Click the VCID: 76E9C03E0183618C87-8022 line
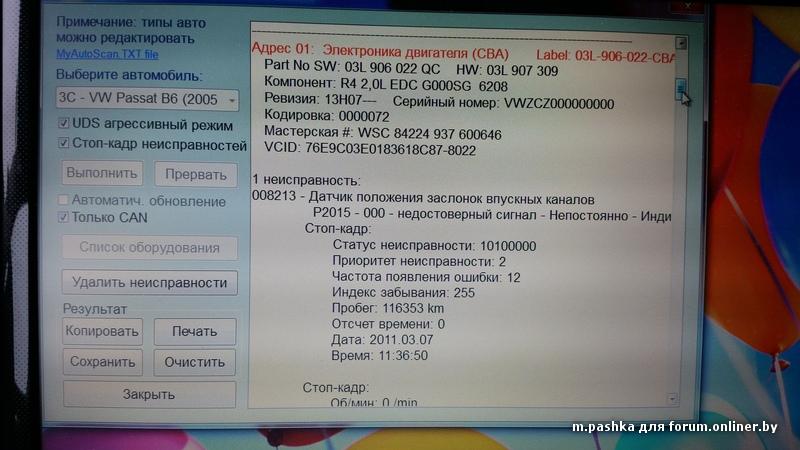 (370, 149)
